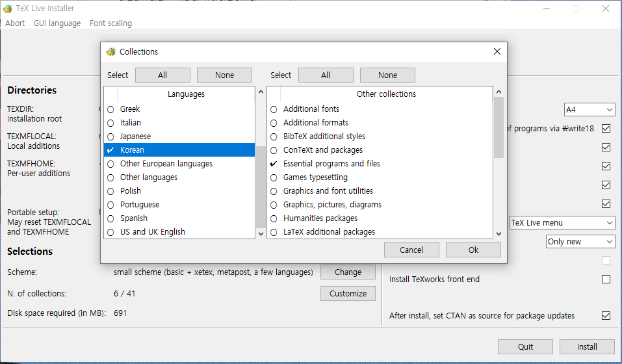622x364 pixels.
Task: Close the Collections dialog
Action: coord(497,51)
